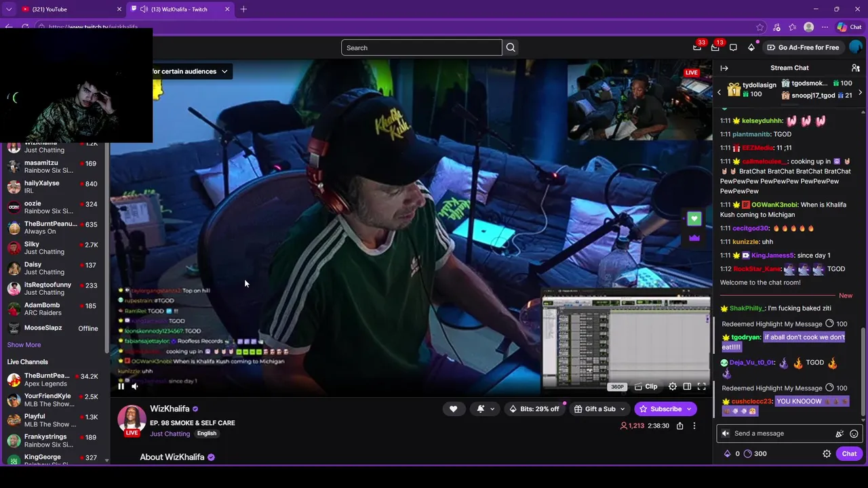The image size is (868, 488).
Task: Open the Gift a Sub dropdown
Action: tap(599, 409)
